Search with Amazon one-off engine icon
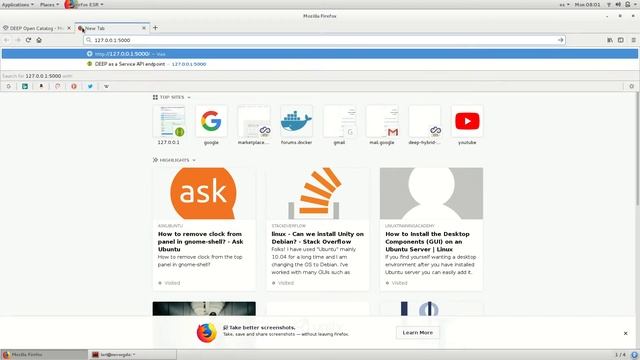This screenshot has height=360, width=640. [x=41, y=86]
